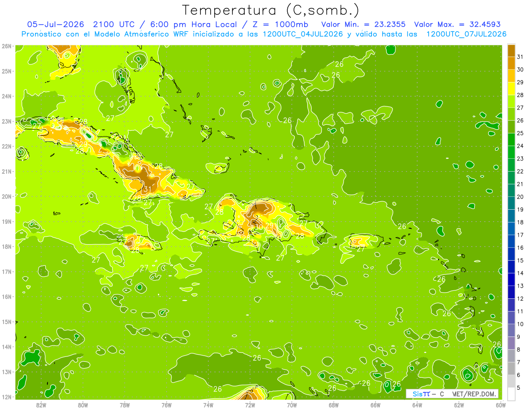
Task: Click the "62W" longitude axis label
Action: point(459,405)
